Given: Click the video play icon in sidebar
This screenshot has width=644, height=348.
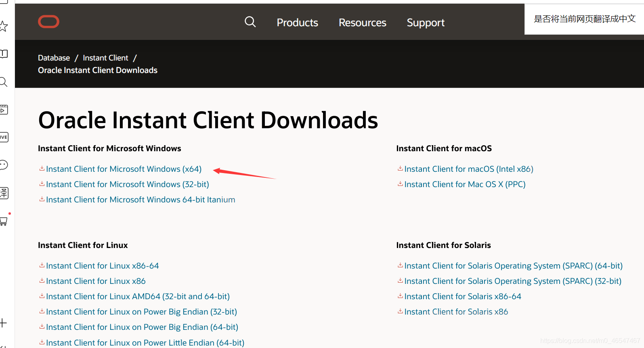Looking at the screenshot, I should (3, 109).
